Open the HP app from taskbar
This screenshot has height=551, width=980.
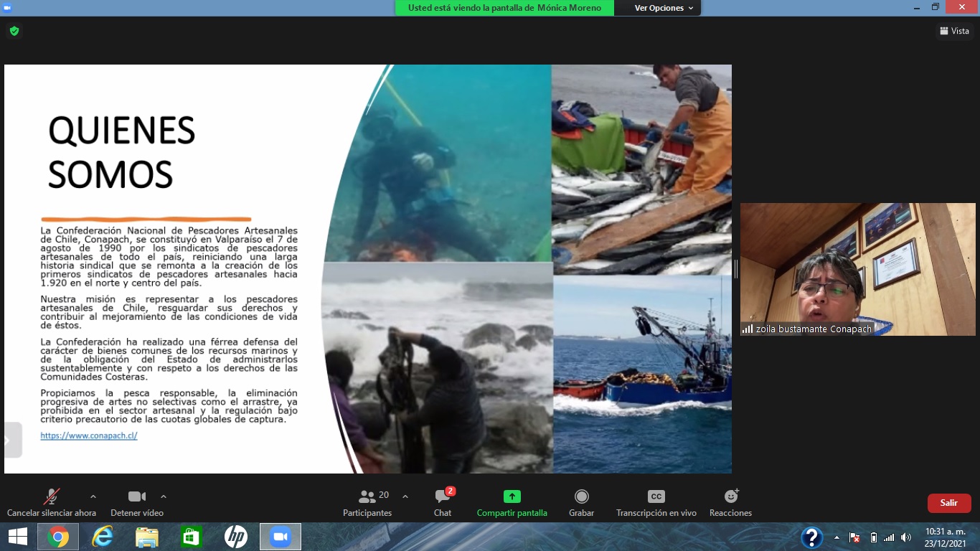[236, 537]
